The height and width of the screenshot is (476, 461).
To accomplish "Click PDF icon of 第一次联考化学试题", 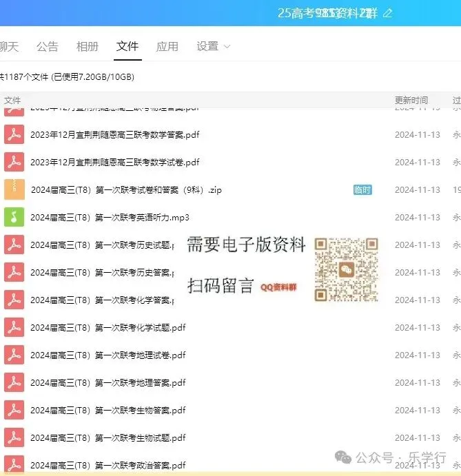I will (x=14, y=328).
